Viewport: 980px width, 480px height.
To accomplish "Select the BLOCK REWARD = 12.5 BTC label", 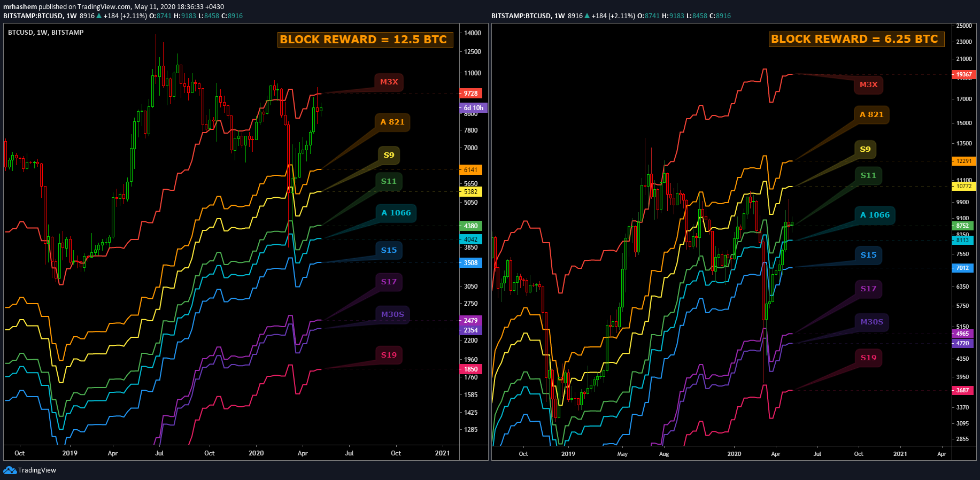I will (365, 40).
